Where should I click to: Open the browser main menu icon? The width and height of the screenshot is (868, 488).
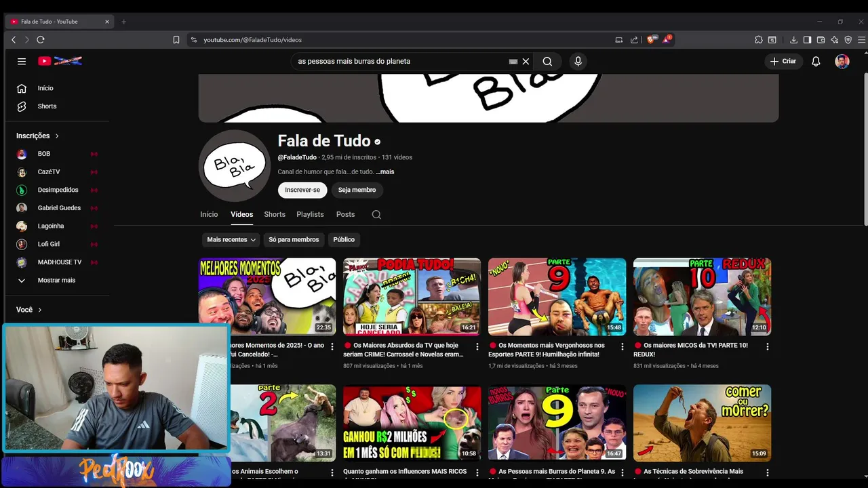[861, 40]
